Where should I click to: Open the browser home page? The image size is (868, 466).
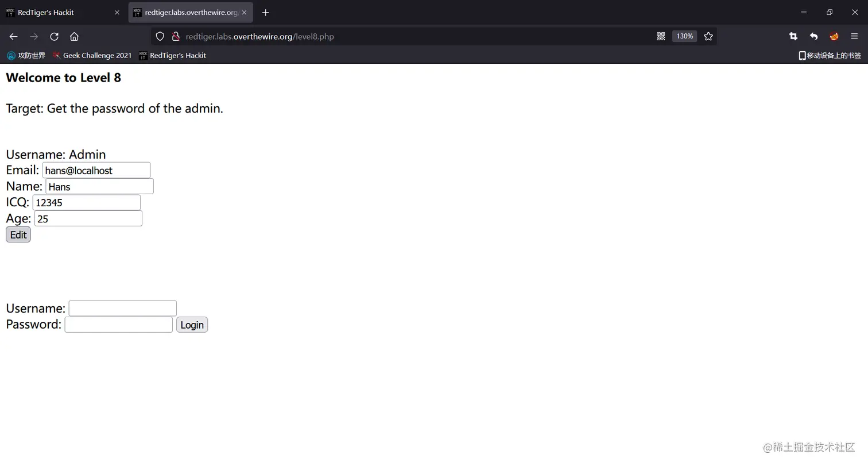[x=74, y=36]
